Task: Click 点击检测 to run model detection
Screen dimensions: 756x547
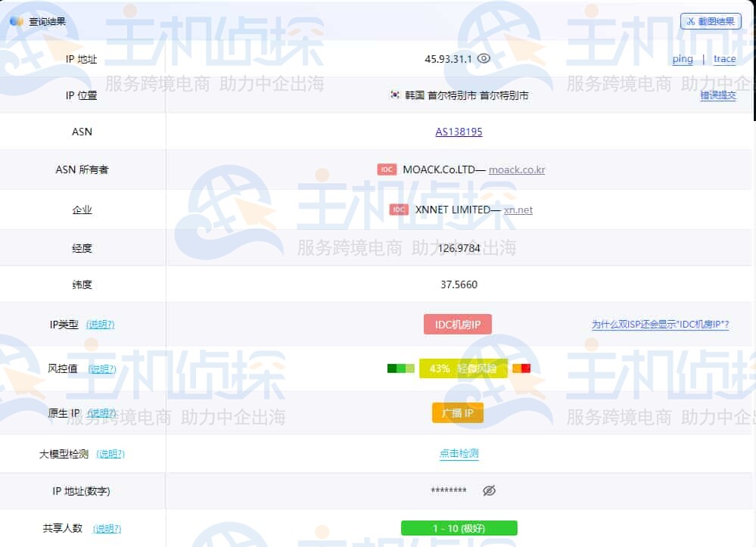Action: pos(459,454)
